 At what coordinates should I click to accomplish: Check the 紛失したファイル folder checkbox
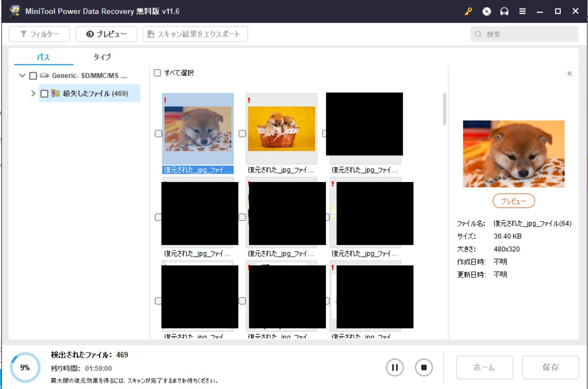point(44,93)
